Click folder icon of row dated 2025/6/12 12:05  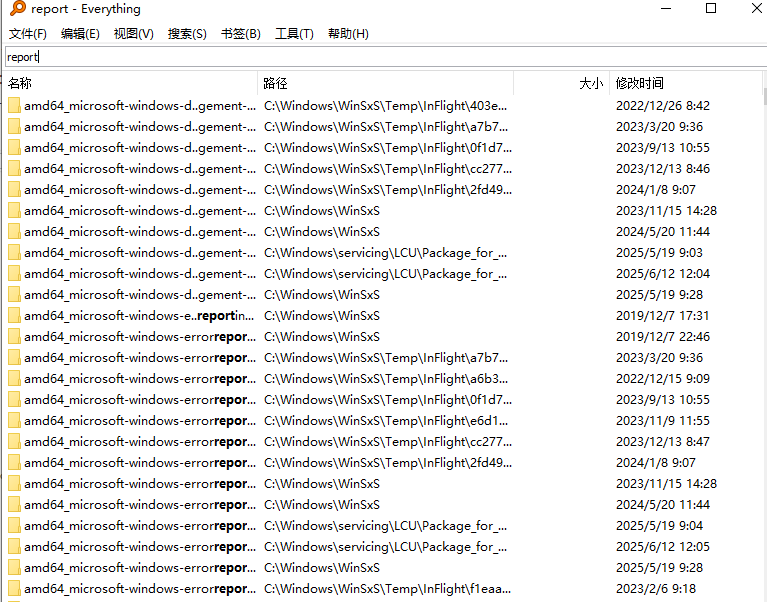[x=14, y=547]
